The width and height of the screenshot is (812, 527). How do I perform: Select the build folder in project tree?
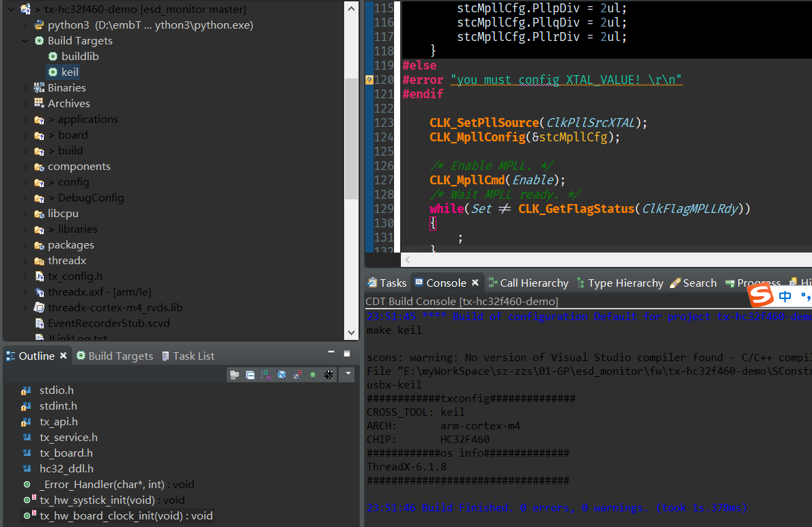point(70,151)
